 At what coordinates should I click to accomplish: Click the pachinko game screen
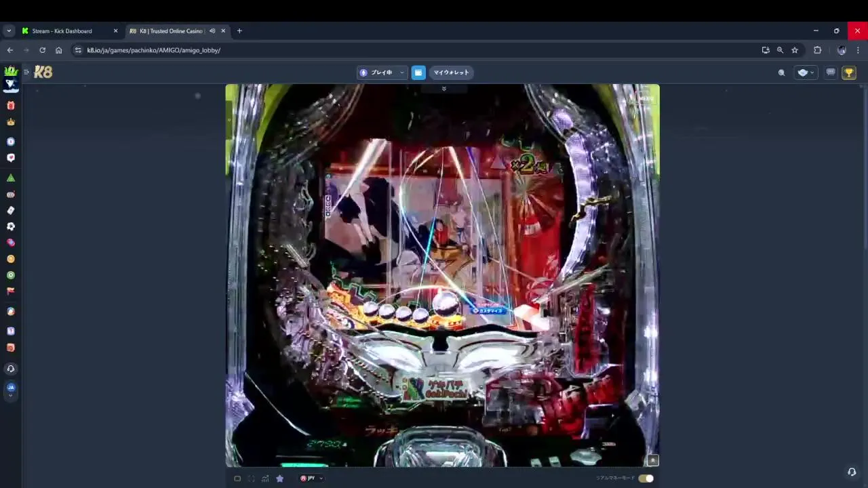point(442,275)
